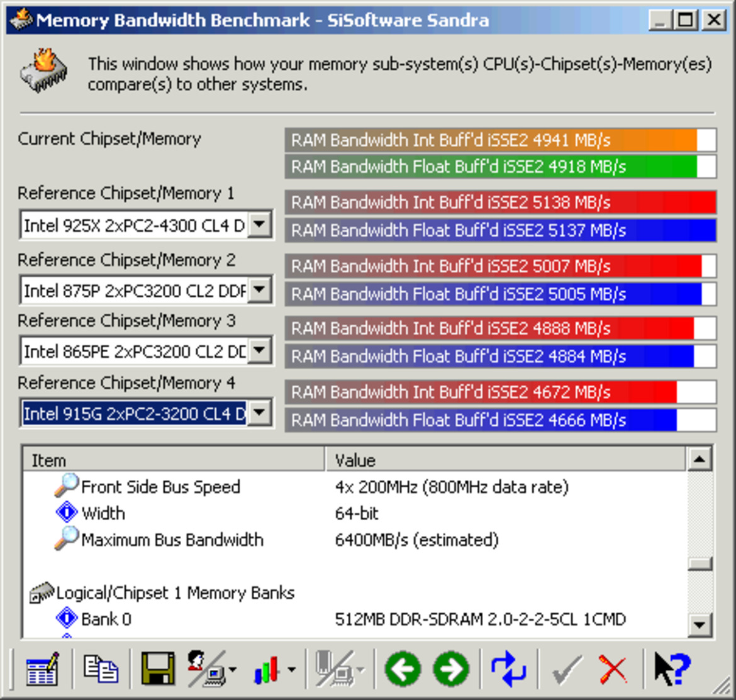736x700 pixels.
Task: Select the Width row label
Action: click(x=103, y=513)
